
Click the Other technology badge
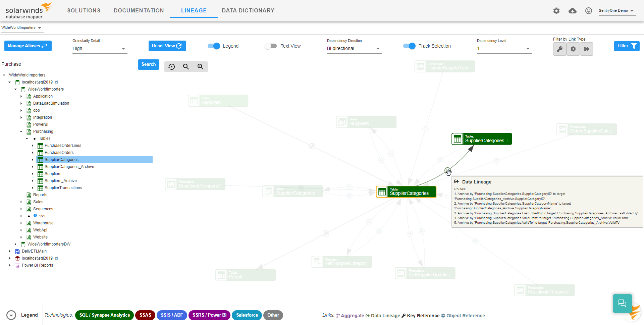pyautogui.click(x=273, y=315)
